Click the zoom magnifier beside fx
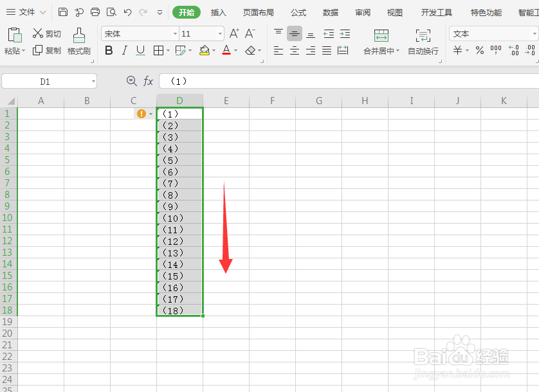The width and height of the screenshot is (539, 392). [131, 81]
